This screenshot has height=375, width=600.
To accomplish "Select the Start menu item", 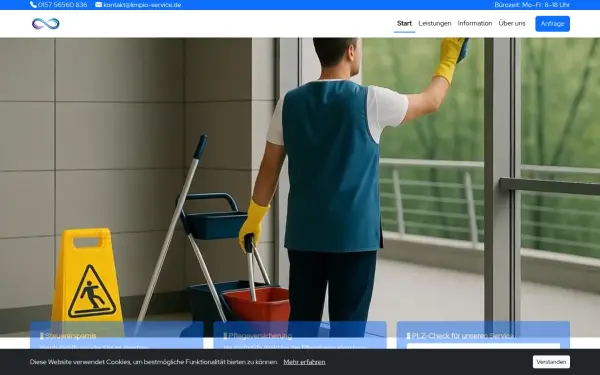I will [404, 23].
